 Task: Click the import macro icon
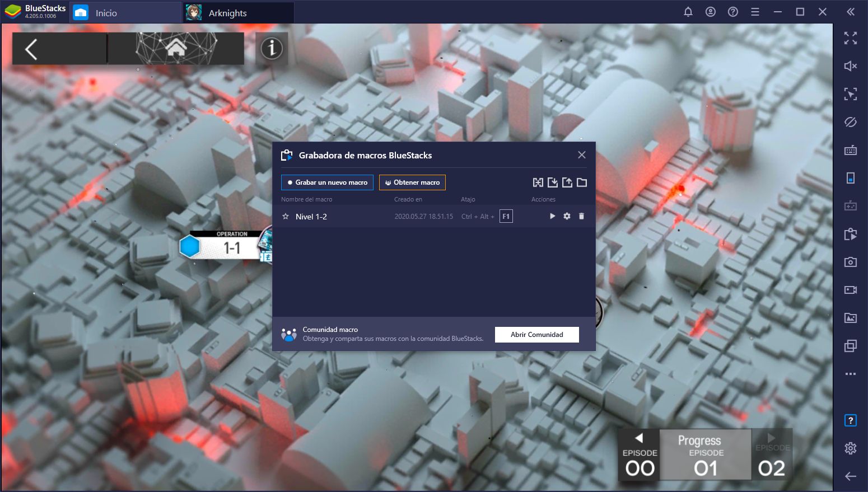[x=553, y=182]
